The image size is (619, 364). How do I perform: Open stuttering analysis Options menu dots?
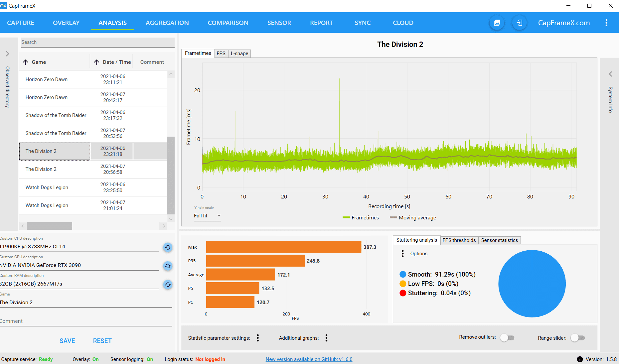[403, 254]
